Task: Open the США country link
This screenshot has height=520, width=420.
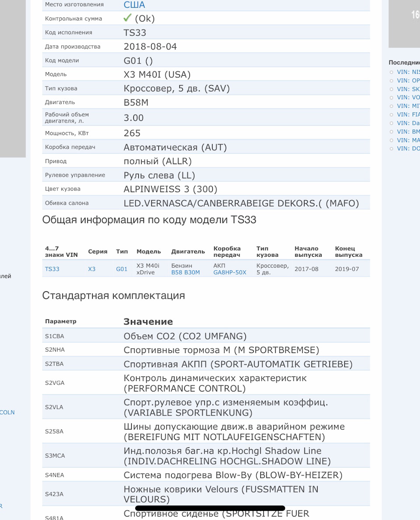Action: tap(134, 5)
